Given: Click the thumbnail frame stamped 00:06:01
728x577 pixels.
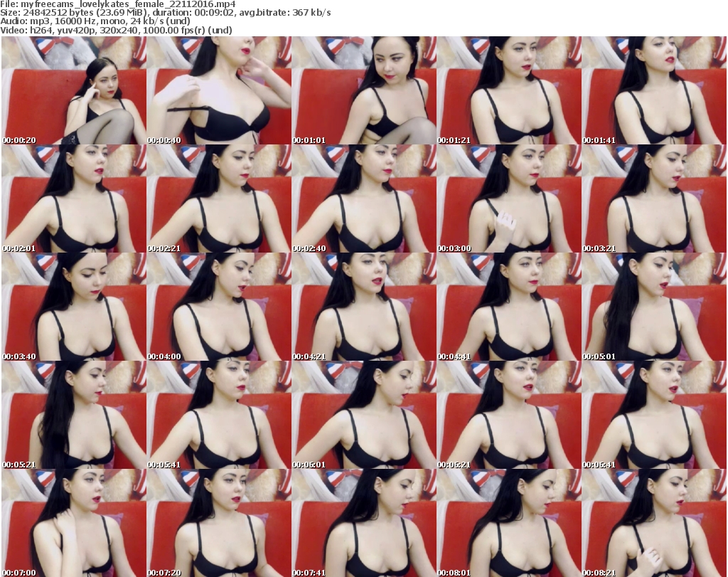Looking at the screenshot, I should 363,415.
